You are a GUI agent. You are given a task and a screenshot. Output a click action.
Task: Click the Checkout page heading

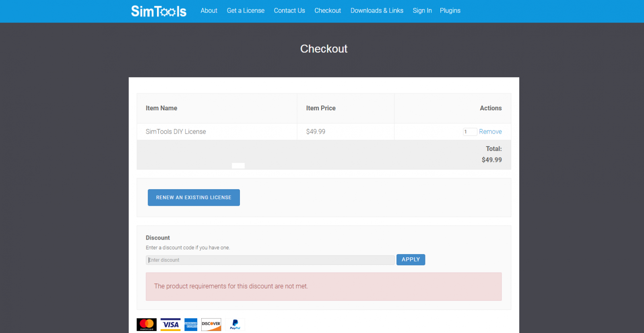point(324,49)
